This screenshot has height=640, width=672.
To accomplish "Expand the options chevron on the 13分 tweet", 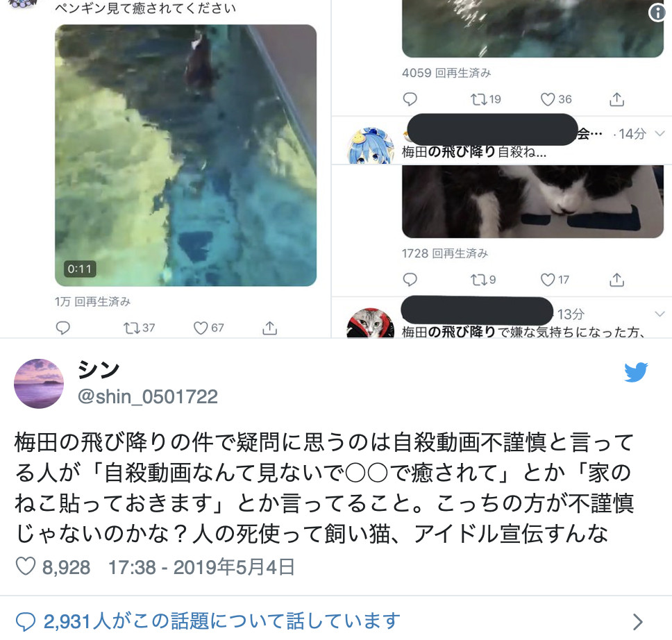I will coord(660,314).
